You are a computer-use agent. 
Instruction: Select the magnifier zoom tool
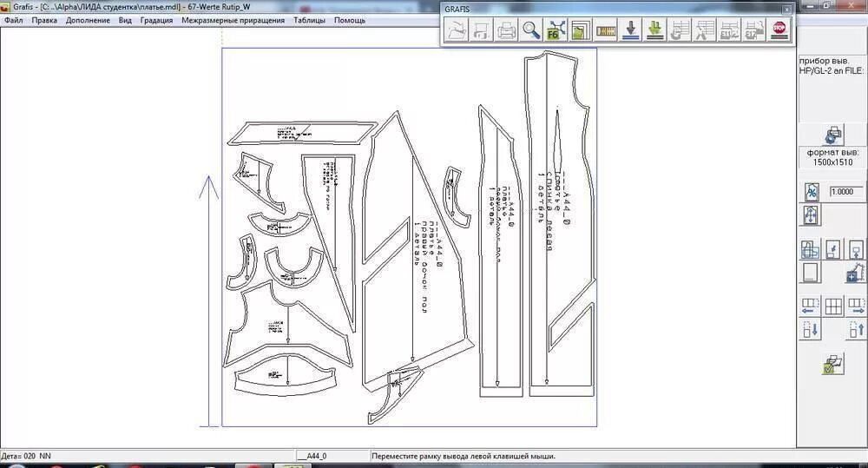tap(531, 30)
